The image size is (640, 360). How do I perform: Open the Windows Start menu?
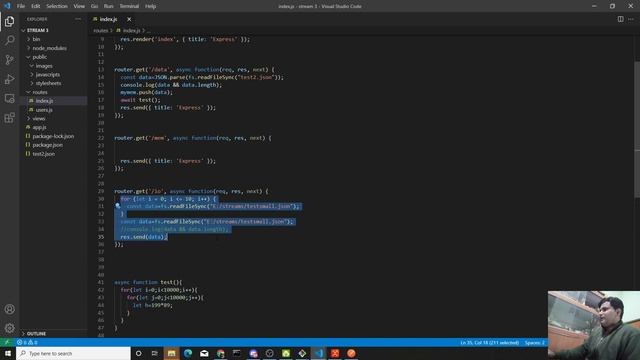coord(8,353)
